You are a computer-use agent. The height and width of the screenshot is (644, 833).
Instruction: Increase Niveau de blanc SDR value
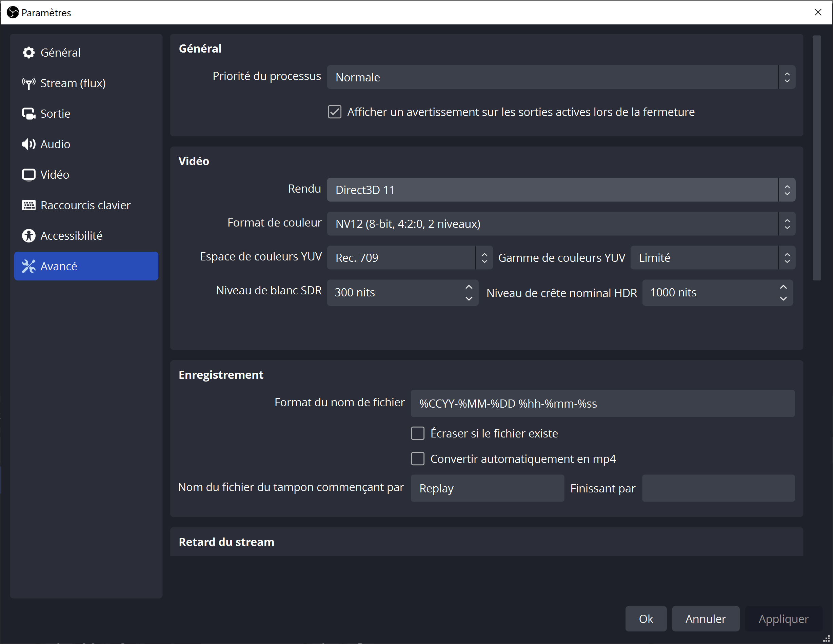point(469,287)
